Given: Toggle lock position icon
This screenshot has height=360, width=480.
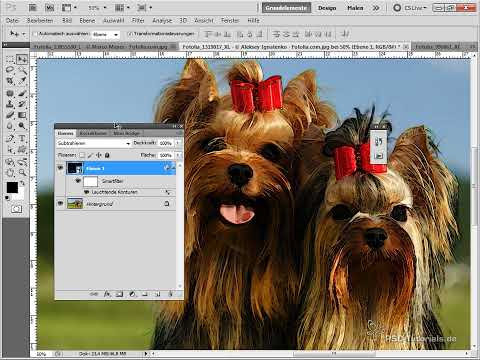Looking at the screenshot, I should point(99,155).
